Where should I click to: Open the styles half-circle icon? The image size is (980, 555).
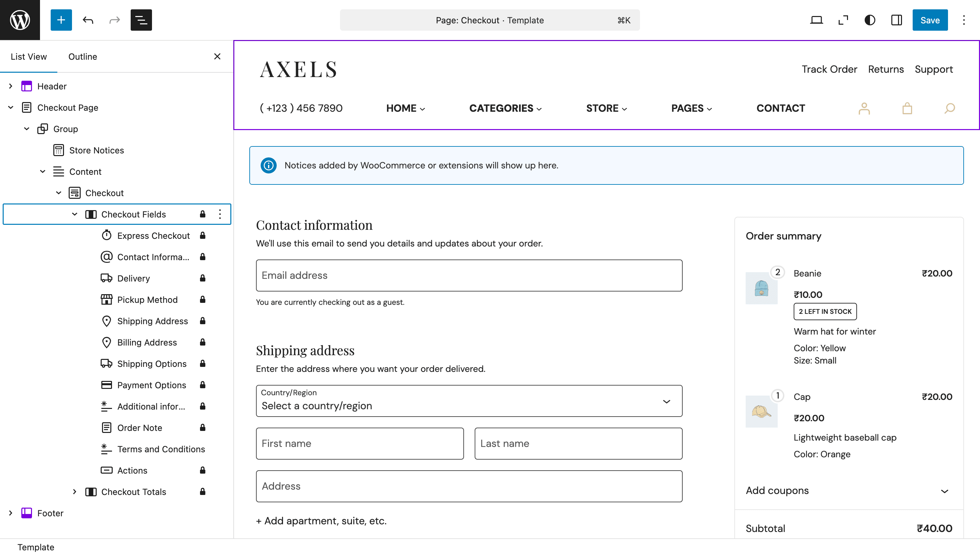870,20
